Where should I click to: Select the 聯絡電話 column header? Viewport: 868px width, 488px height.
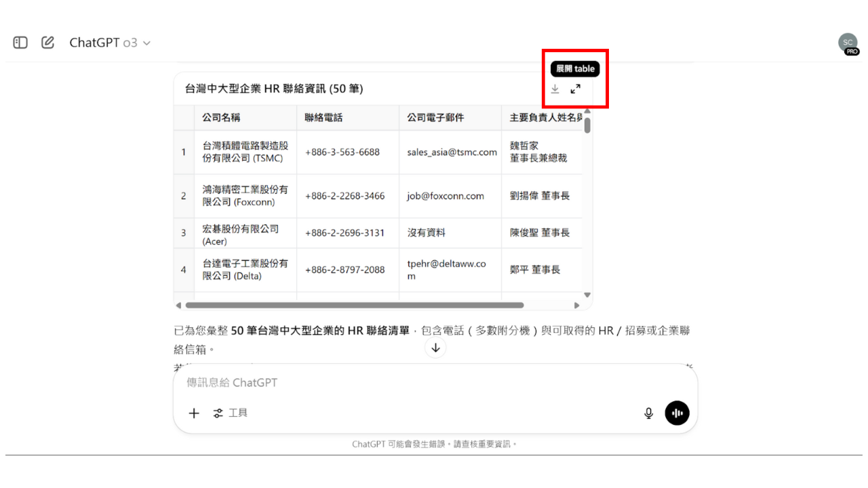tap(348, 117)
